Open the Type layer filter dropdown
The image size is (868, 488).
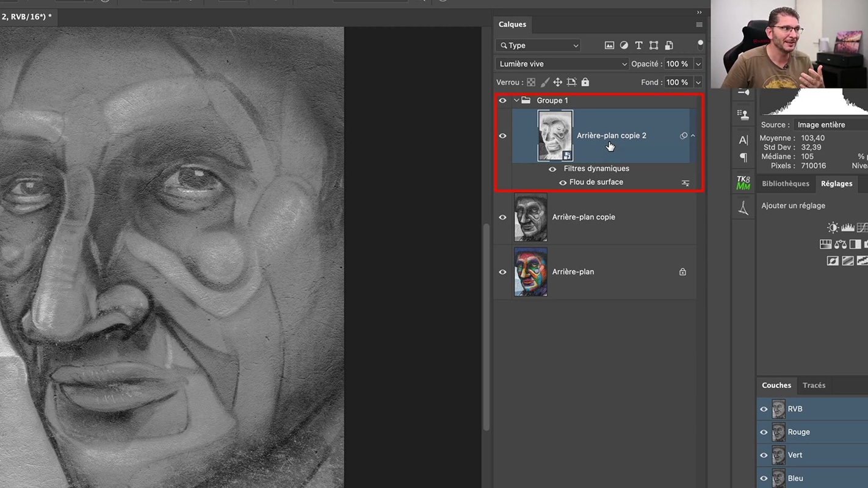tap(538, 45)
